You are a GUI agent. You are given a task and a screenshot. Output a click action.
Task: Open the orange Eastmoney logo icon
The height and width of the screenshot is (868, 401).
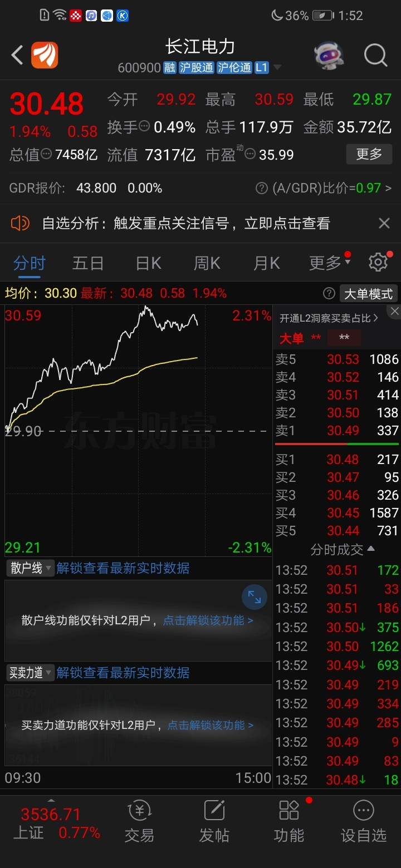pos(45,56)
